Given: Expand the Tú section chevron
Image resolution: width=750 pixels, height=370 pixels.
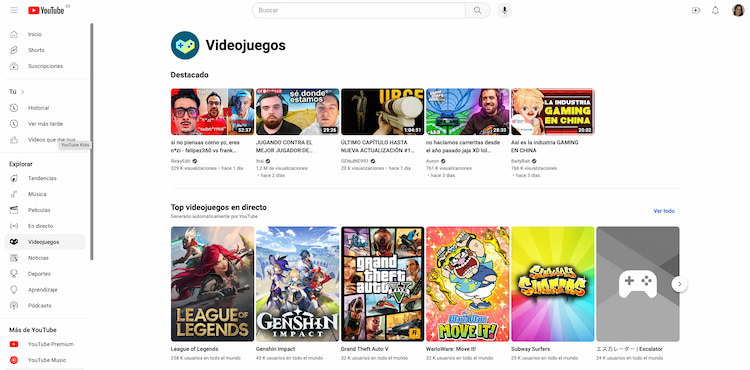Looking at the screenshot, I should coord(22,92).
